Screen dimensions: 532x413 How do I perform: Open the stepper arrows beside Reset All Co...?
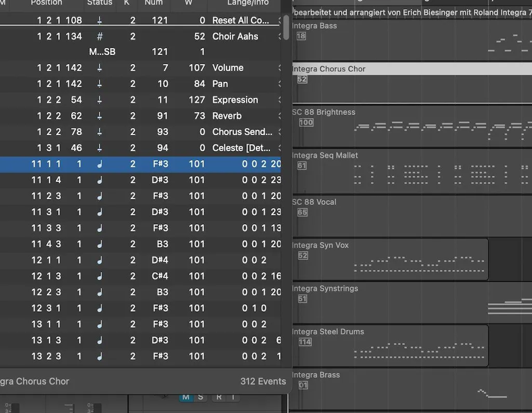tap(279, 20)
